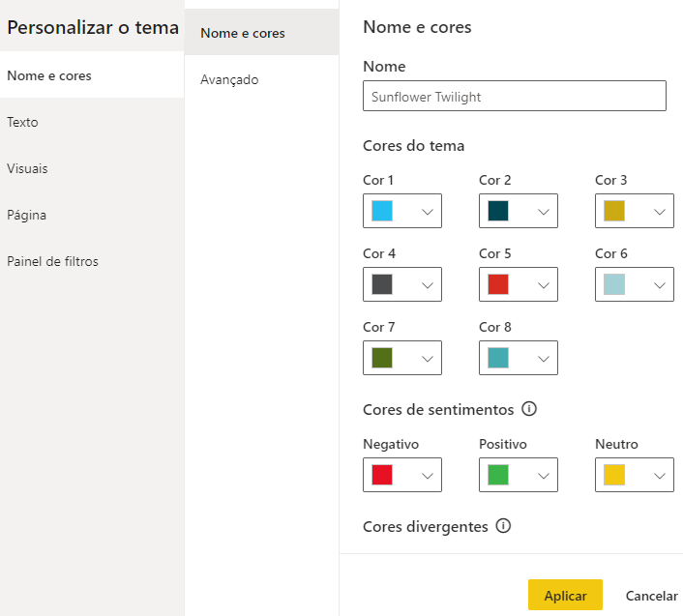Expand Cor 3 color picker chevron
Image resolution: width=683 pixels, height=616 pixels.
click(x=660, y=212)
